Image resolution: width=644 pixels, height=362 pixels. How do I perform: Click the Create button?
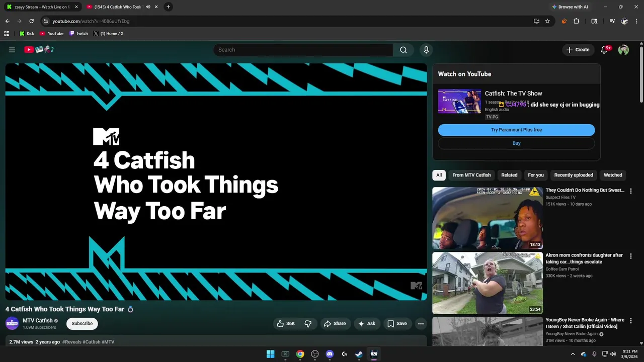(x=578, y=50)
